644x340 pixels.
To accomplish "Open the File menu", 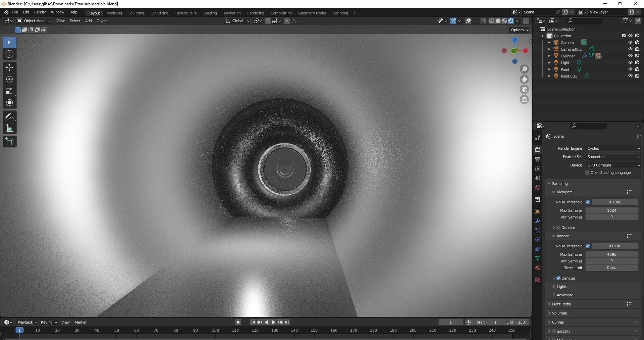I will pyautogui.click(x=15, y=12).
